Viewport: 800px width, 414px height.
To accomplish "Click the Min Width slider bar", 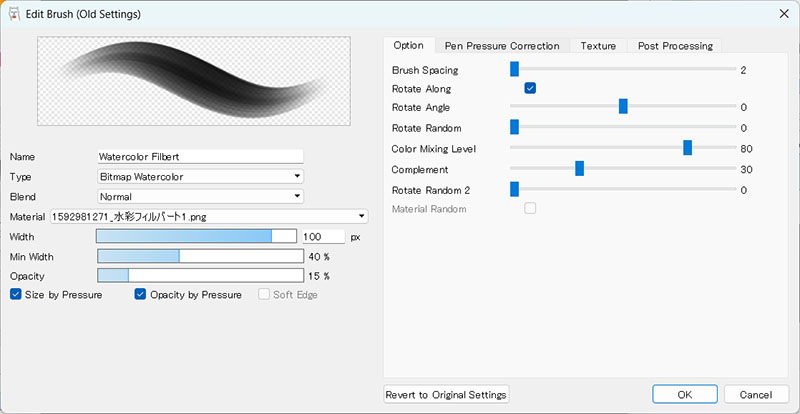I will 201,256.
